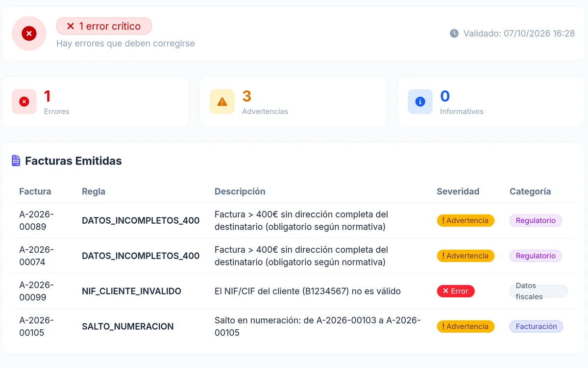Click the Advertencia badge for A-2026-00089
The width and height of the screenshot is (588, 368).
[x=465, y=221]
